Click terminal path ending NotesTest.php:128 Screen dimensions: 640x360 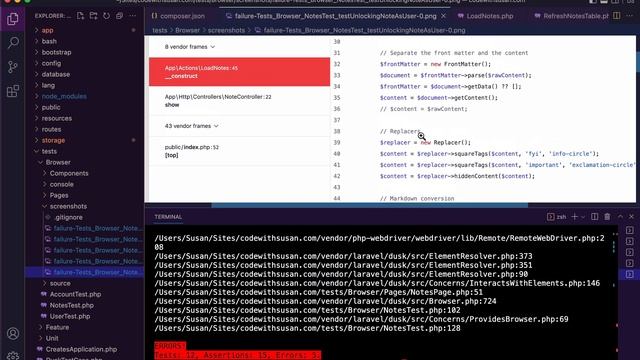307,329
